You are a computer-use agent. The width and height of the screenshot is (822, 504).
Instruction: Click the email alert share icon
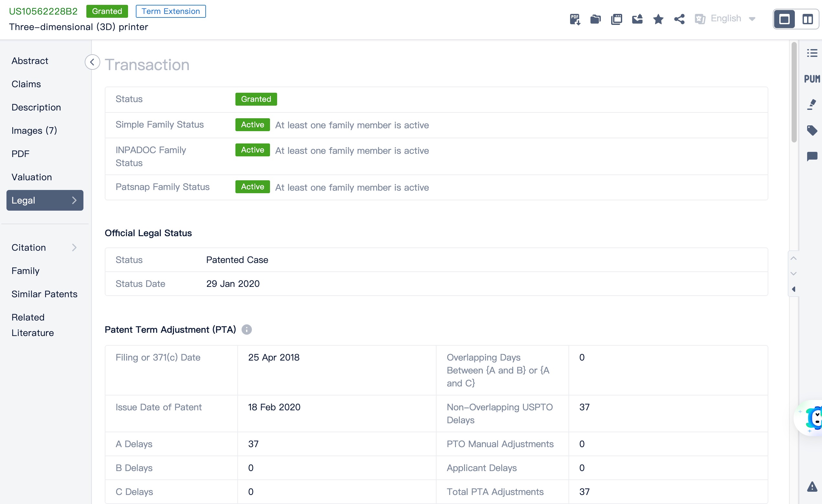tap(637, 19)
